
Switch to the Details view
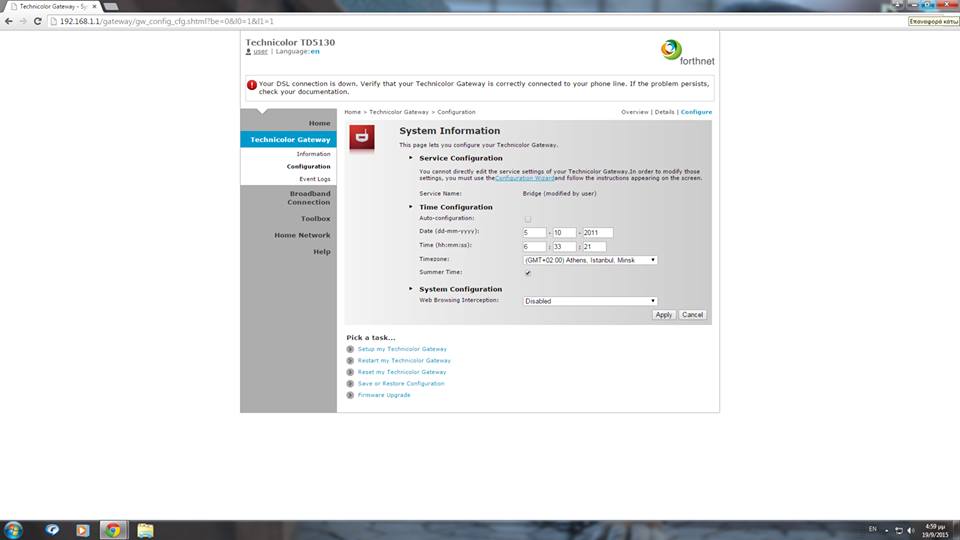pyautogui.click(x=664, y=112)
